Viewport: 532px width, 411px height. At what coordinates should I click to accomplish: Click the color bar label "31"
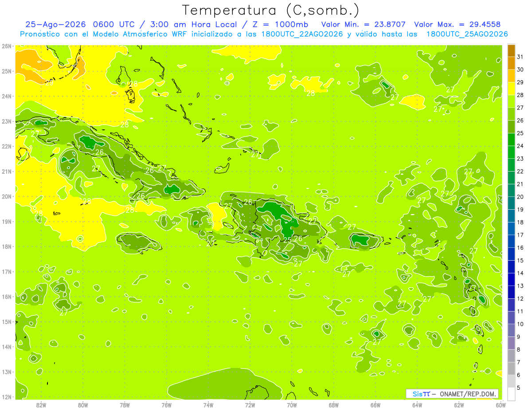[520, 57]
